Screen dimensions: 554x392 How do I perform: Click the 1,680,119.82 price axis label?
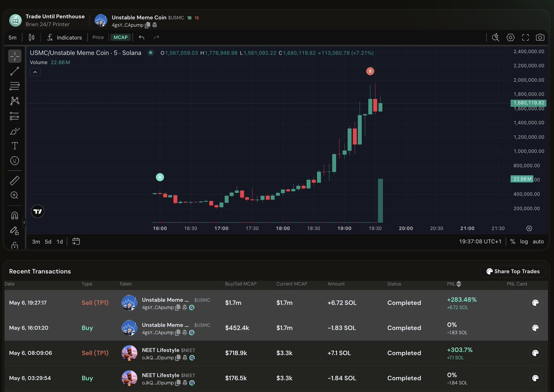pos(528,103)
